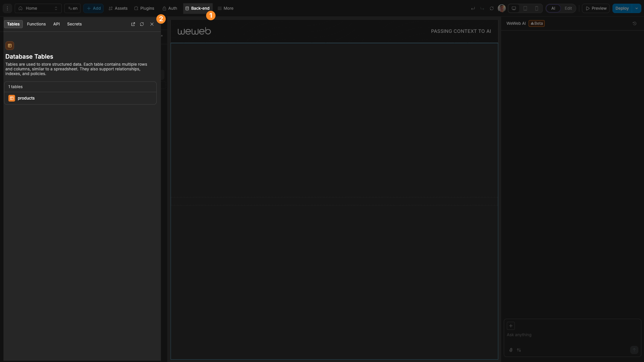Click the undo arrow icon
644x362 pixels.
[473, 8]
